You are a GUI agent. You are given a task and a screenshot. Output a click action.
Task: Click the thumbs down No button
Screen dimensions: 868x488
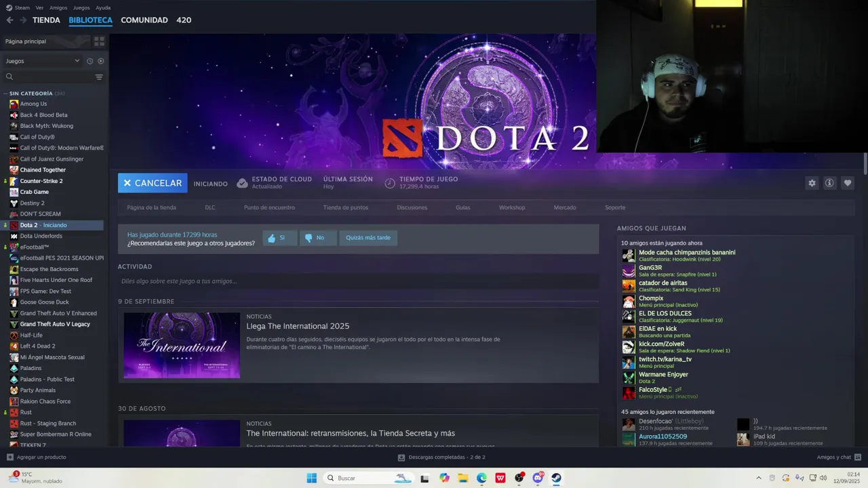318,238
